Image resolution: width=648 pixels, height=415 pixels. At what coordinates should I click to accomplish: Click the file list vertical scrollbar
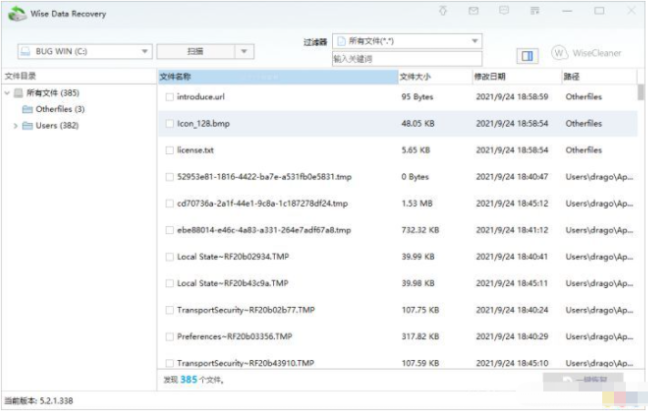pos(640,200)
